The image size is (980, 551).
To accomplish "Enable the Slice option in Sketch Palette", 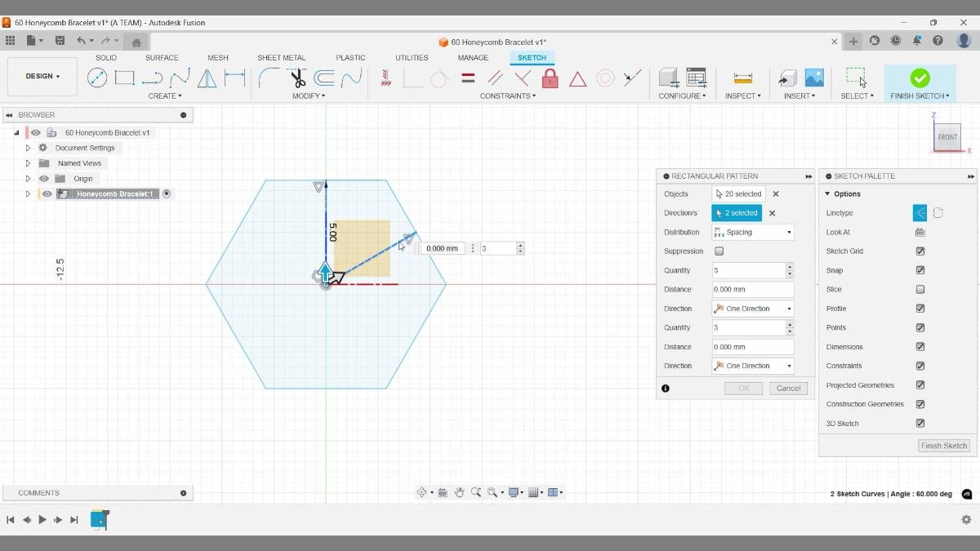I will (920, 289).
